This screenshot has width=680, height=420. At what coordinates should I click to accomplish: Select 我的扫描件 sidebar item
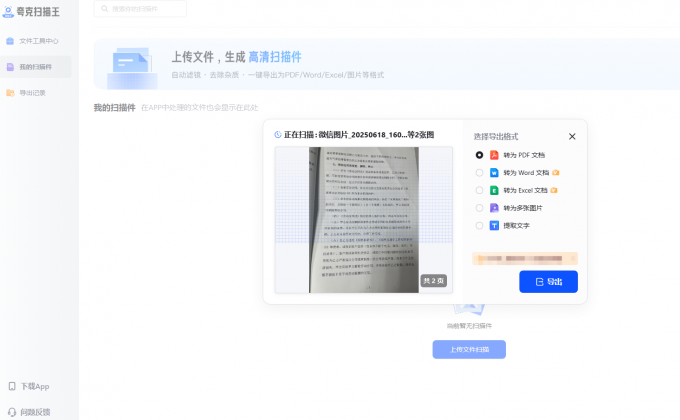[x=36, y=67]
